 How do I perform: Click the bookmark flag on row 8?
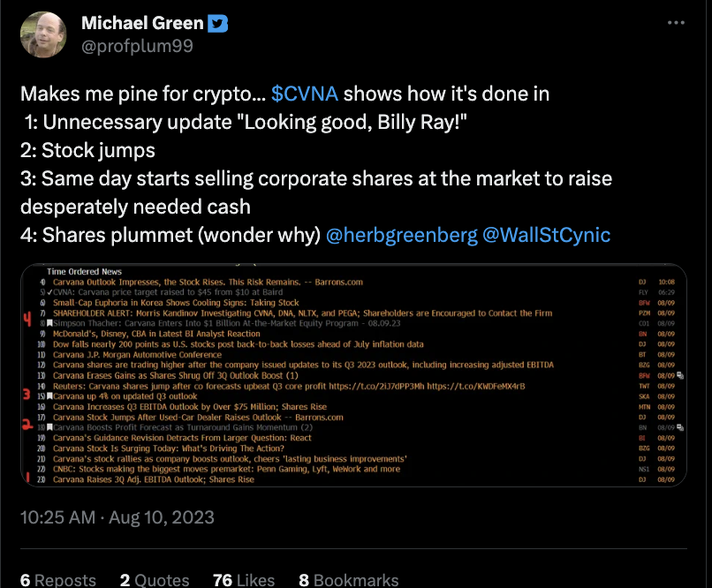click(x=50, y=323)
